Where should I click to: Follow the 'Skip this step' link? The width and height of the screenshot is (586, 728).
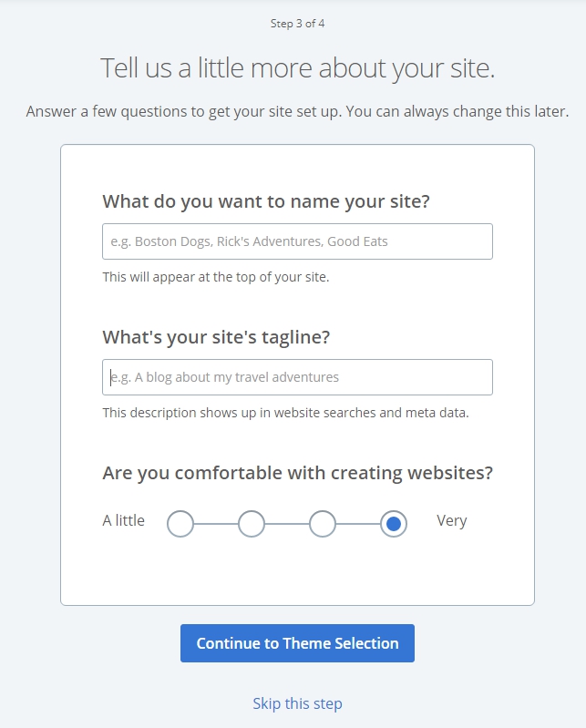coord(297,703)
